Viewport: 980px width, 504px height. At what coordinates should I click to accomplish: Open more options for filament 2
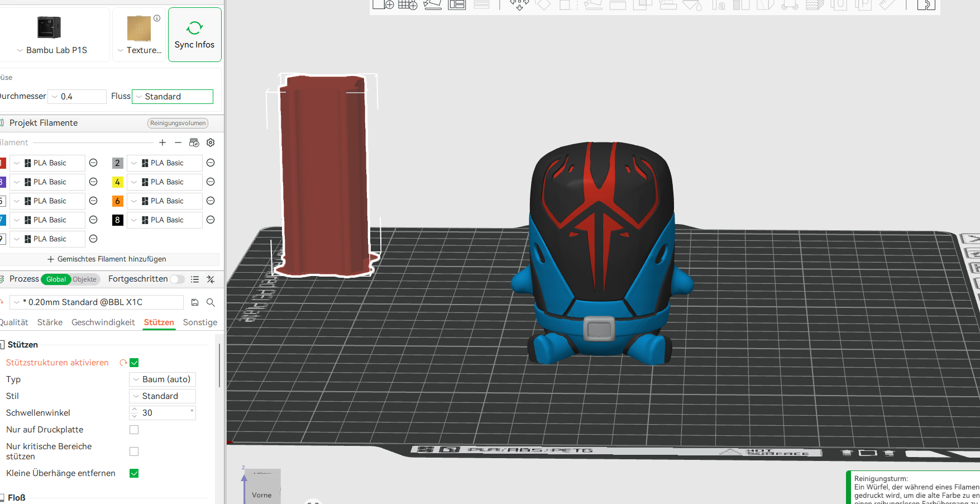(x=211, y=163)
